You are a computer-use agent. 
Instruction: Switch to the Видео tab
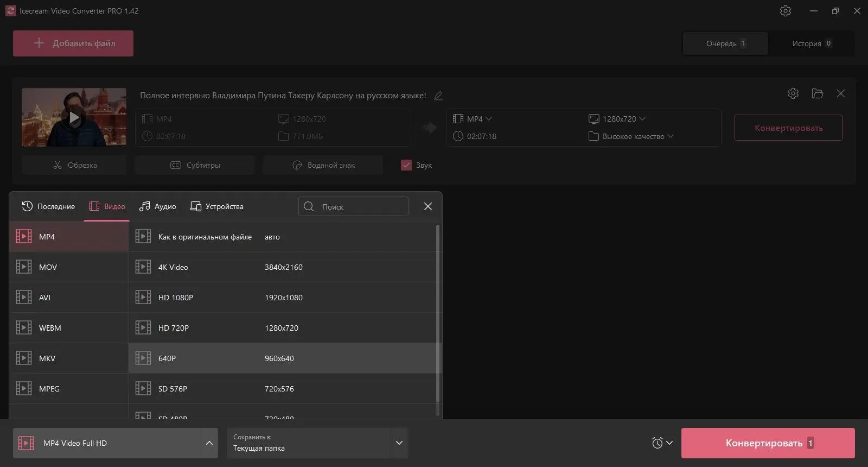pyautogui.click(x=107, y=206)
